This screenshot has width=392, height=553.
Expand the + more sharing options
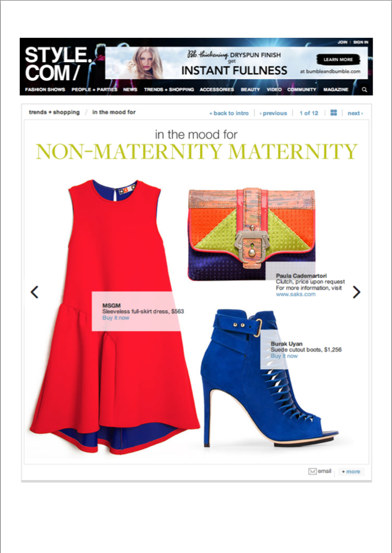point(351,472)
